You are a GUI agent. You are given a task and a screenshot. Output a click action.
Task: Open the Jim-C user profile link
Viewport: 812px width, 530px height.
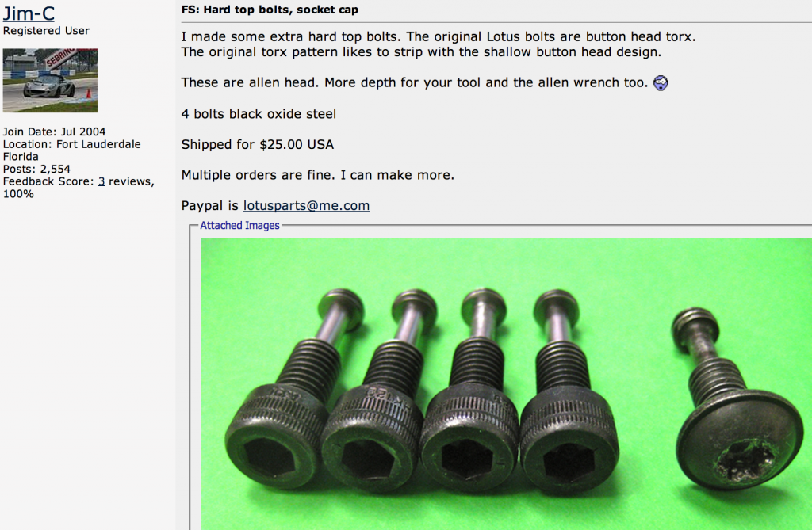coord(29,13)
